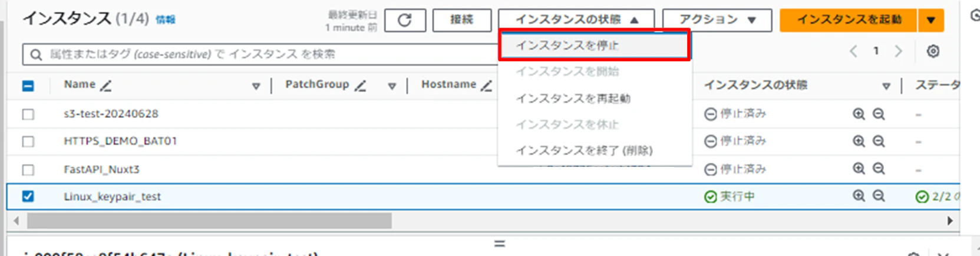
Task: Click instance name HTTPS_DEMO_BAT01
Action: point(120,141)
